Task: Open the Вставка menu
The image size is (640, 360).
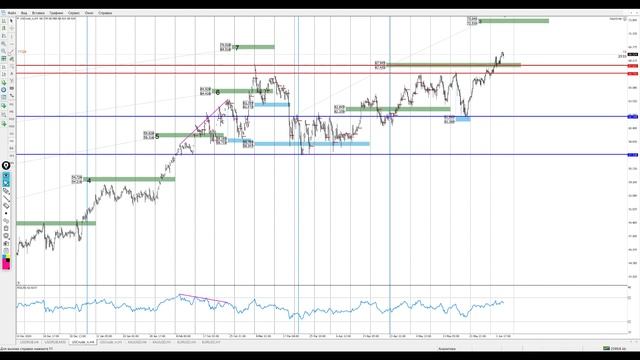Action: tap(38, 13)
